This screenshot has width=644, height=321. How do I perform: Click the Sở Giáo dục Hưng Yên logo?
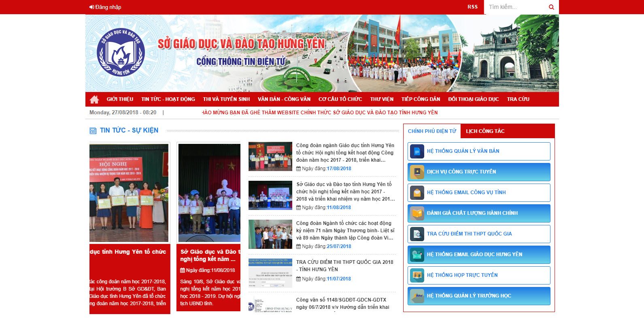[x=121, y=53]
